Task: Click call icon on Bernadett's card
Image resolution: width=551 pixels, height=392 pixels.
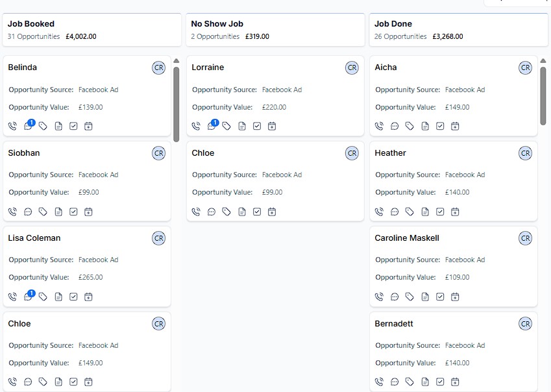Action: (379, 382)
